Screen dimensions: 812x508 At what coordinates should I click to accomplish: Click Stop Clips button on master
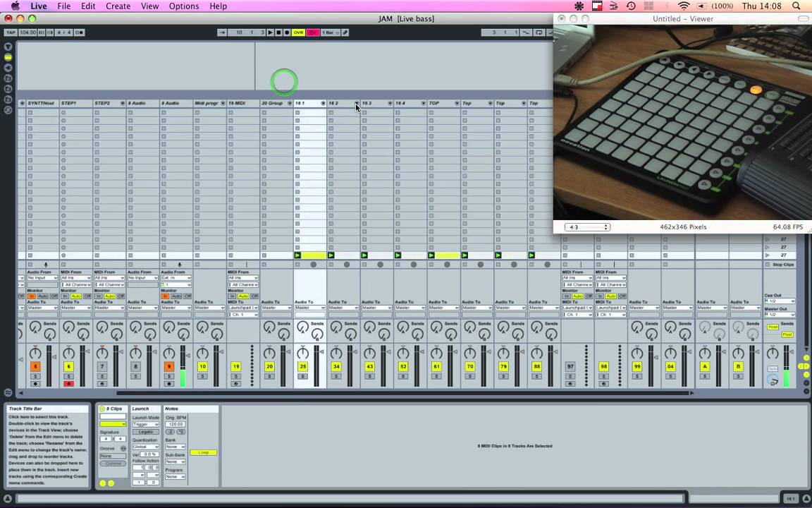pyautogui.click(x=780, y=265)
